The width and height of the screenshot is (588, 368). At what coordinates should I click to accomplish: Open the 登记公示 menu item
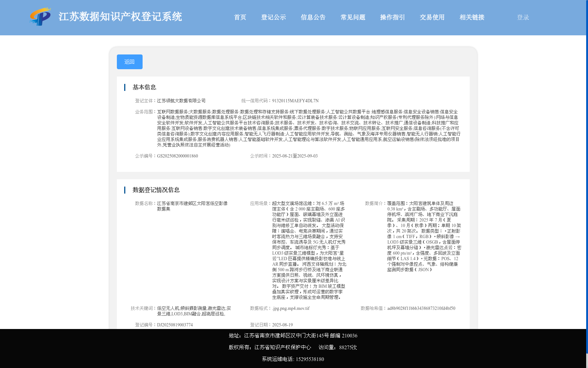point(273,17)
